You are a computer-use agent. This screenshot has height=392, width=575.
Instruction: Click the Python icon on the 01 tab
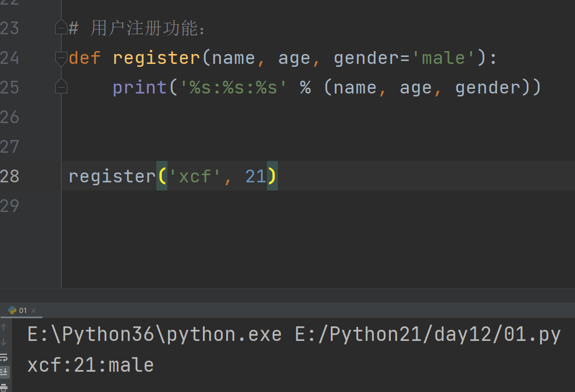coord(12,310)
